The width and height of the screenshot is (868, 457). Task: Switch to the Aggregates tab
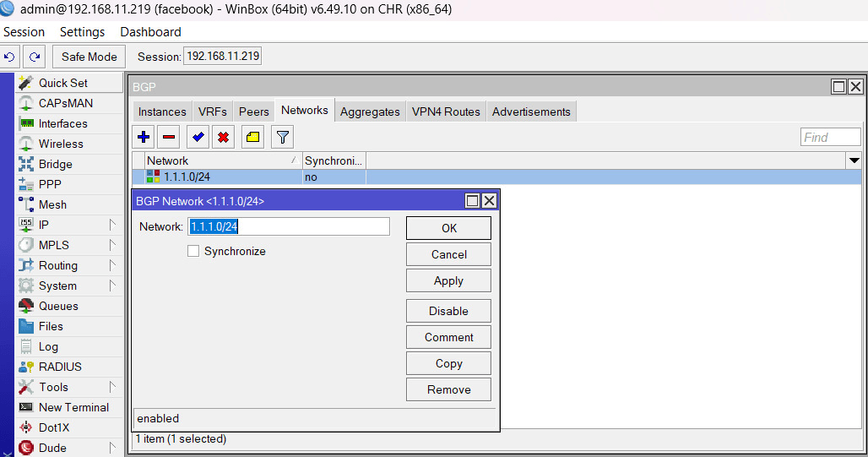point(370,112)
